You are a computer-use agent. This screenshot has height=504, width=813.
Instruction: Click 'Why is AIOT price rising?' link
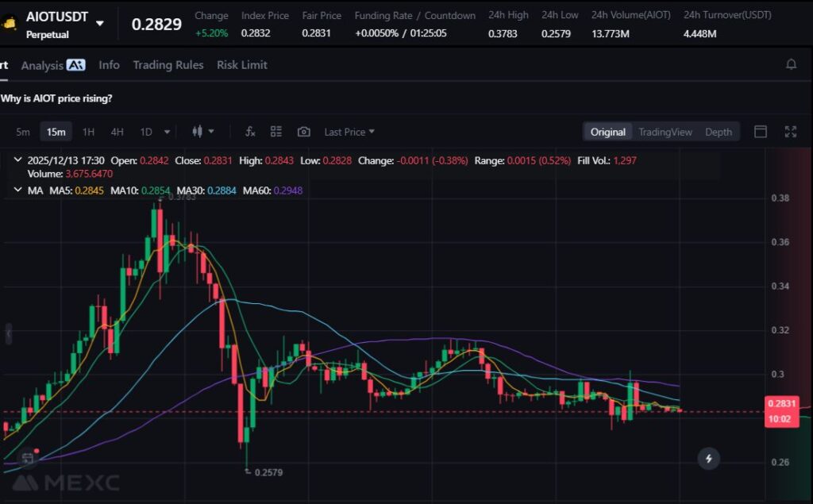point(56,98)
